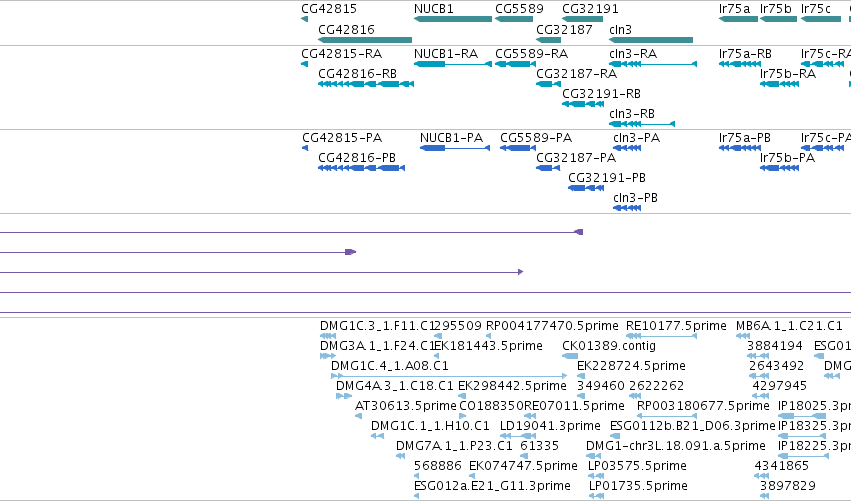Click EST label LP03575.5prime
This screenshot has width=851, height=501.
637,466
